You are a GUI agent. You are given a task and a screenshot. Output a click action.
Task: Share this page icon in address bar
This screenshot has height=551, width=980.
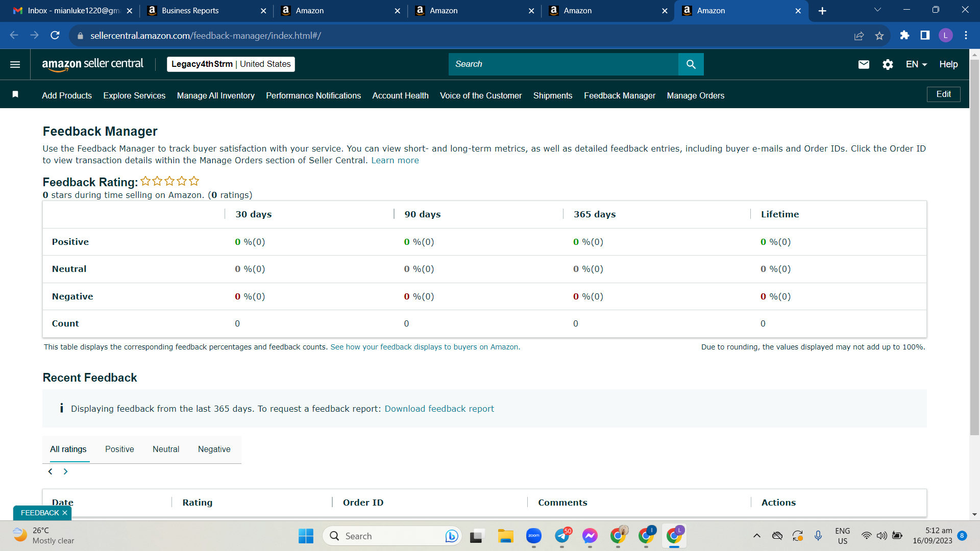pyautogui.click(x=859, y=36)
